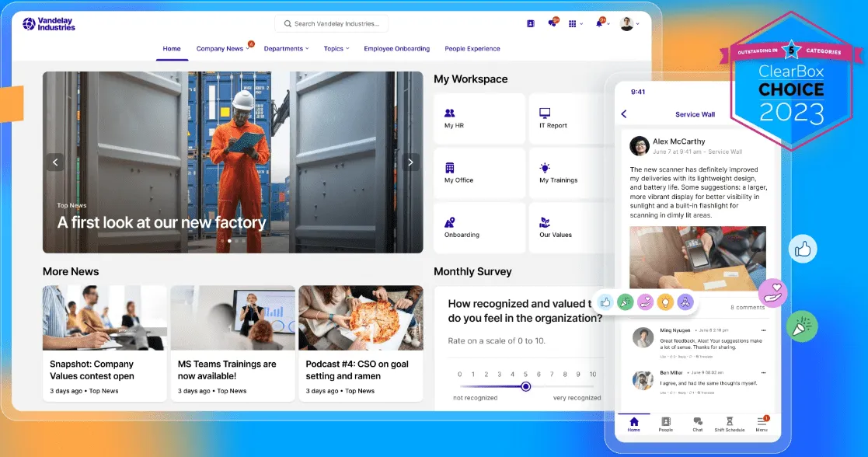
Task: Expand the Departments dropdown menu
Action: (x=286, y=49)
